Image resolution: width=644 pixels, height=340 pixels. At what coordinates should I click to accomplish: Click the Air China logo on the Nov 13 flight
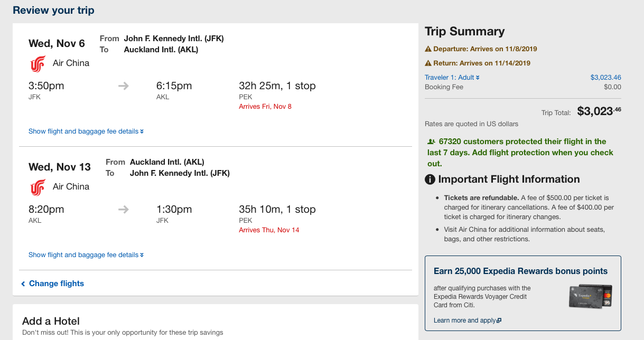point(38,187)
